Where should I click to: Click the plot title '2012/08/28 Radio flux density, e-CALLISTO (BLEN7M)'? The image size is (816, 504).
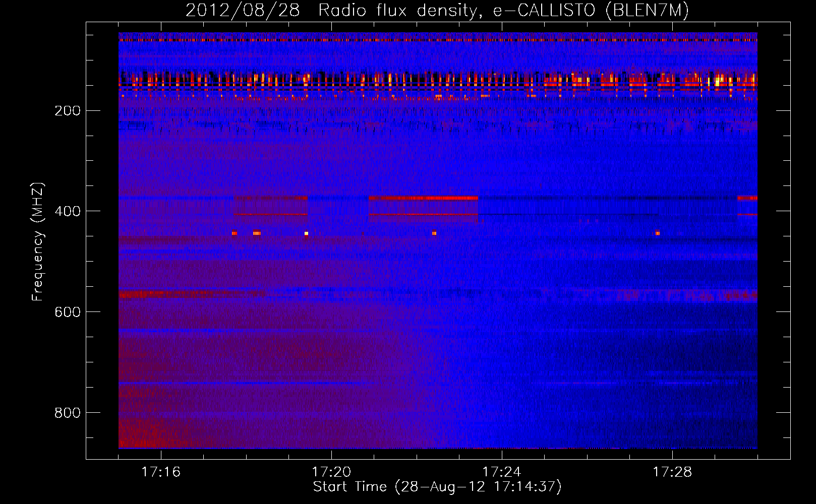[x=437, y=11]
